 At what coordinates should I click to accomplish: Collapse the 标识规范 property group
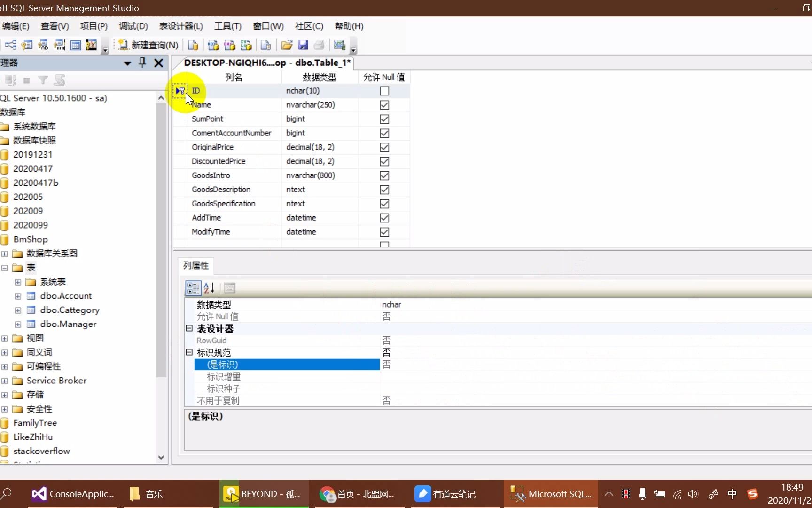click(x=189, y=352)
